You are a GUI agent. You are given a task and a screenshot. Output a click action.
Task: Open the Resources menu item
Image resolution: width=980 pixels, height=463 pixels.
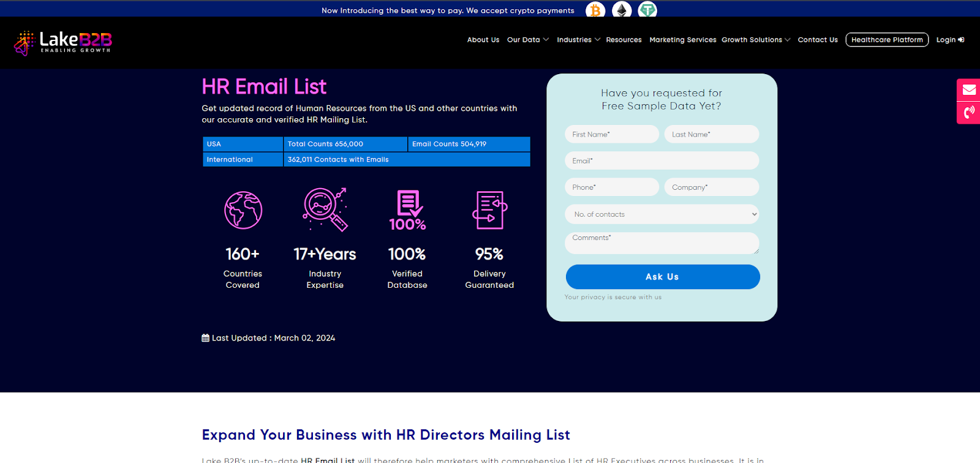(x=624, y=40)
